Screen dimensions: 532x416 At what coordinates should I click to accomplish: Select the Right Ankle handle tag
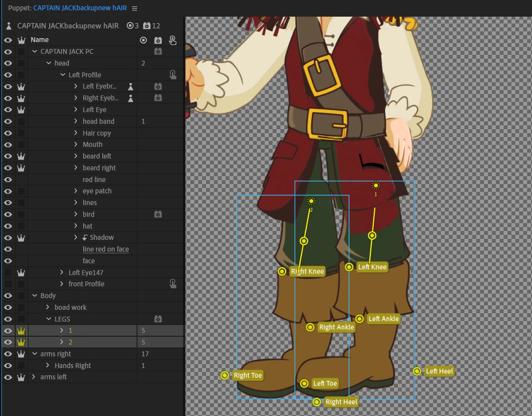[x=336, y=327]
